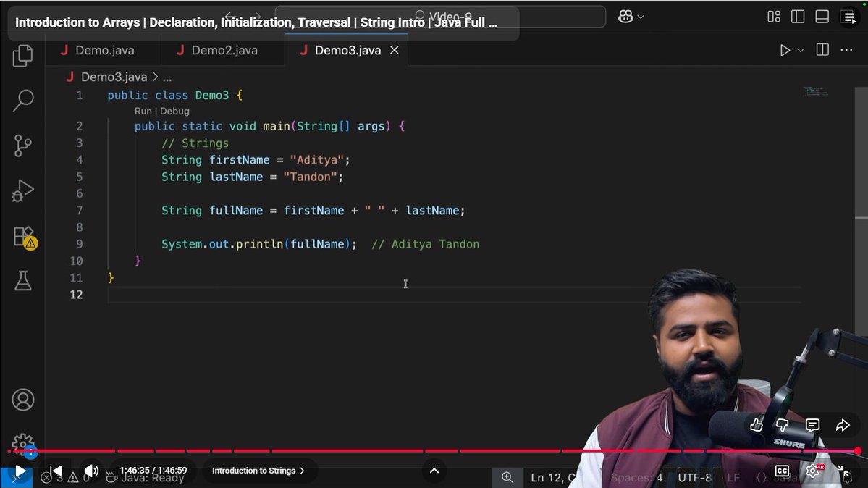
Task: Dislike the video with thumbs down
Action: click(782, 425)
